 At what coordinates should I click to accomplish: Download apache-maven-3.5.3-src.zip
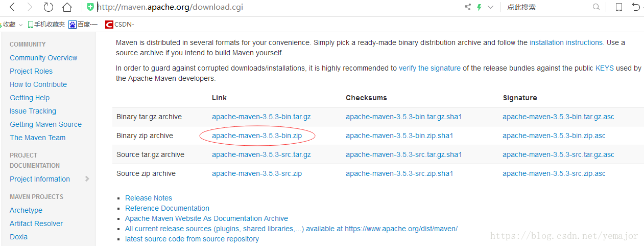[x=257, y=173]
